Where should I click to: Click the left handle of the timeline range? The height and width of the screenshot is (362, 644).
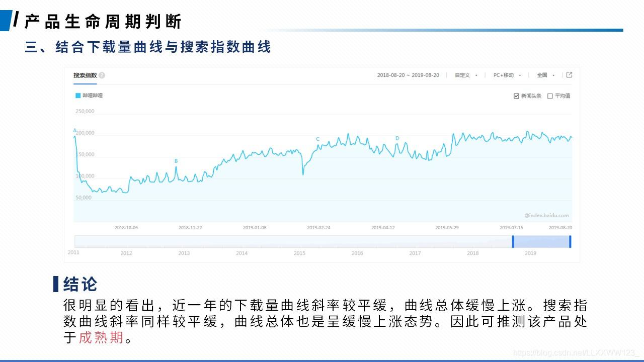point(513,241)
